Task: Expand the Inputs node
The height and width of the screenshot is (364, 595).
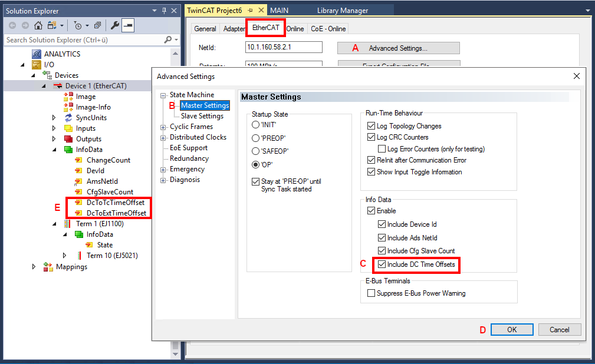Action: [54, 128]
